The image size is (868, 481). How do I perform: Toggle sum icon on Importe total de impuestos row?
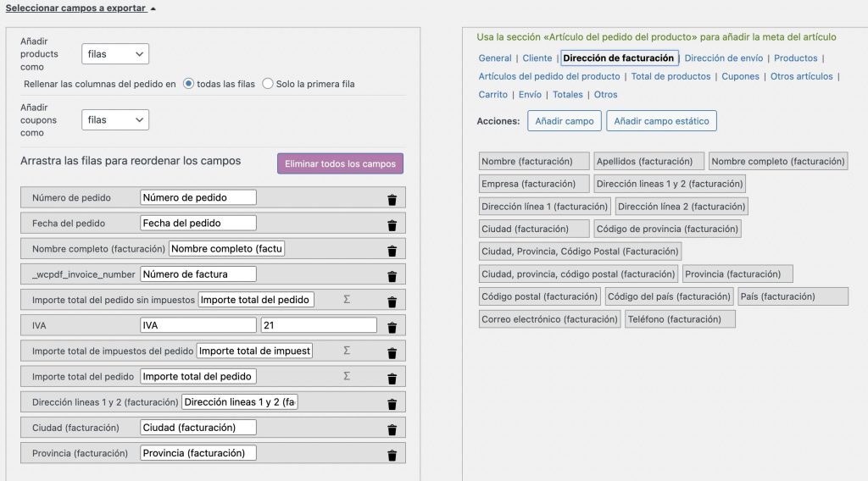[347, 351]
